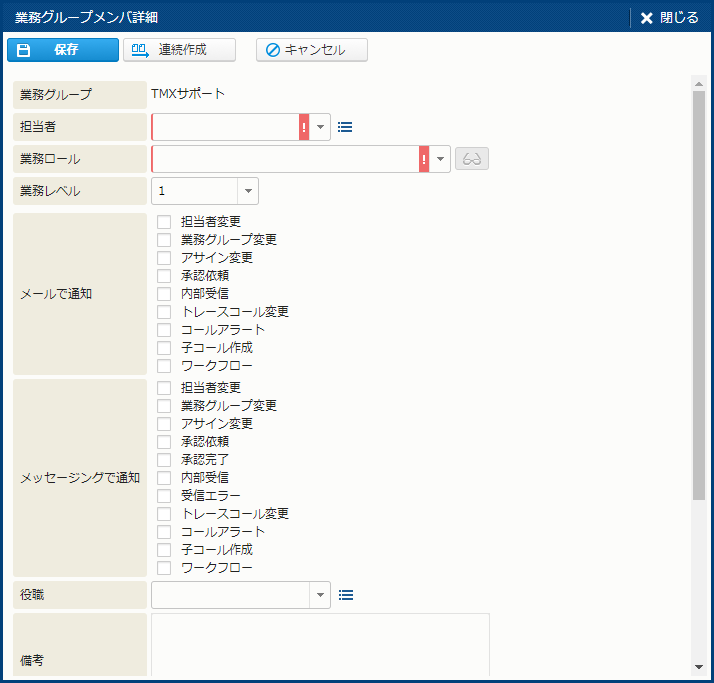Viewport: 714px width, 683px height.
Task: Click the list icon beside 役職 field
Action: pyautogui.click(x=345, y=595)
